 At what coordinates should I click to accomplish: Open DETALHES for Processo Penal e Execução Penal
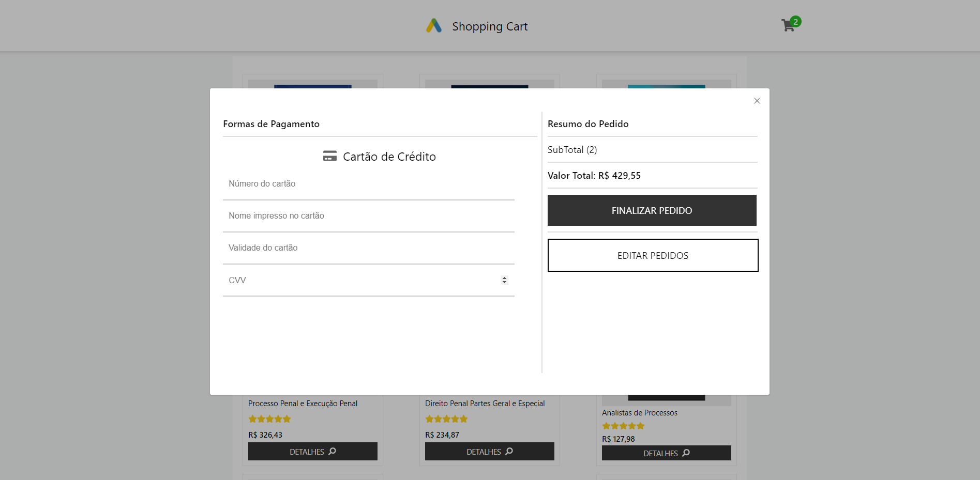click(313, 452)
